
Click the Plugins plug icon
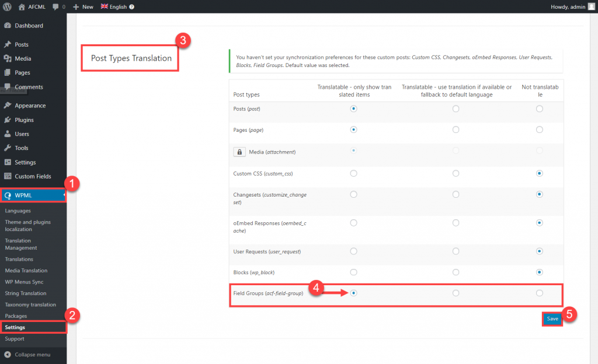point(7,120)
